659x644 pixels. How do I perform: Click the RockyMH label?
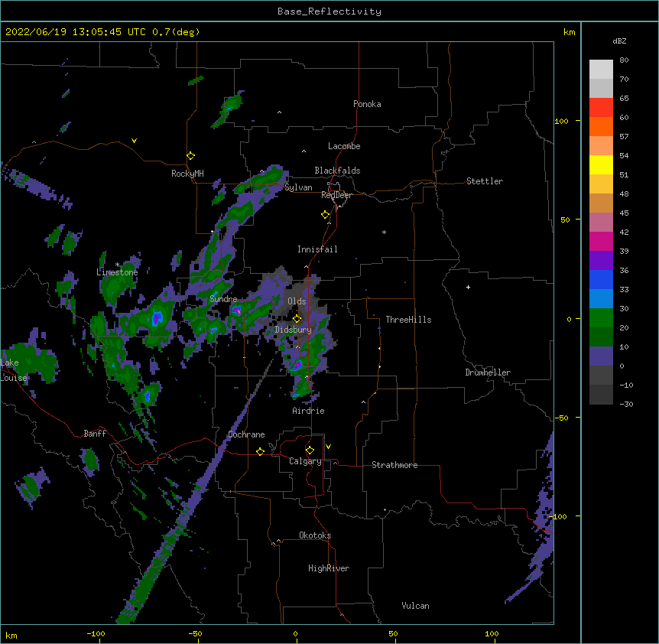[187, 174]
